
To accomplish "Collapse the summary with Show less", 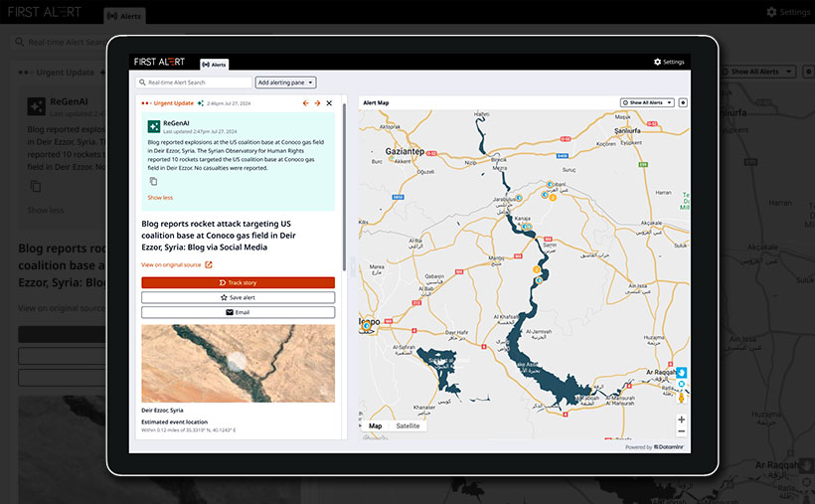I will (160, 198).
